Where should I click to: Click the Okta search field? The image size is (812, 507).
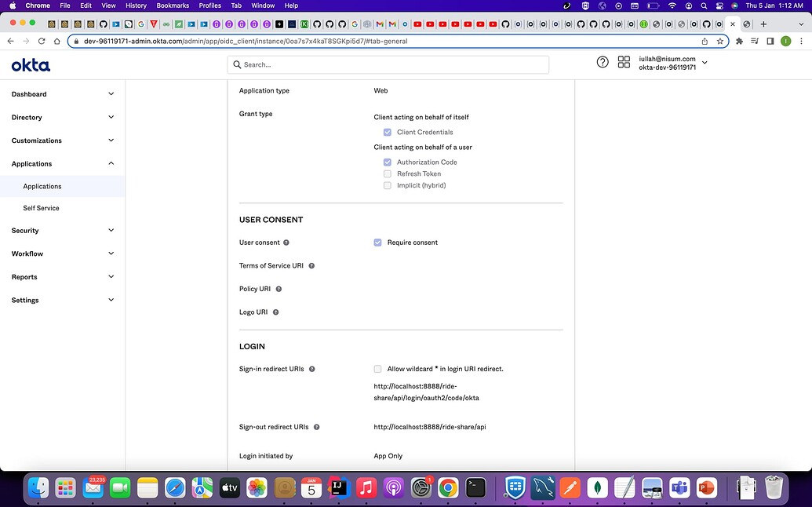click(388, 64)
